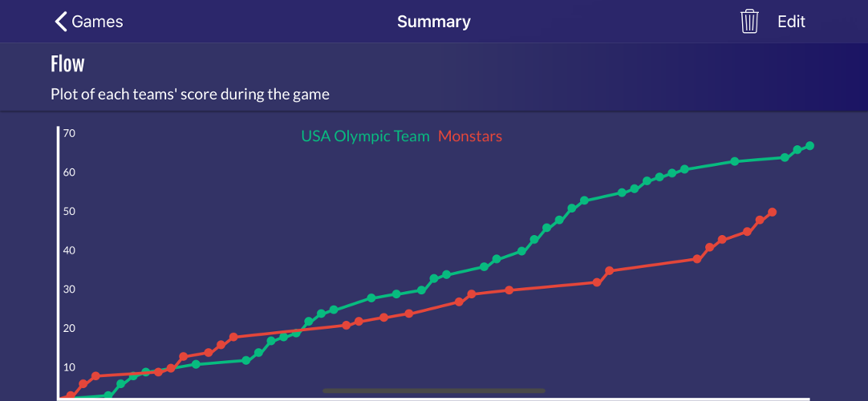Click the 70 label on score axis
This screenshot has width=868, height=401.
click(x=69, y=133)
